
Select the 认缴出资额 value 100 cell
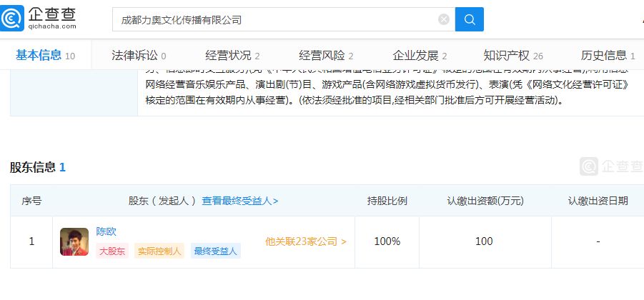[485, 241]
